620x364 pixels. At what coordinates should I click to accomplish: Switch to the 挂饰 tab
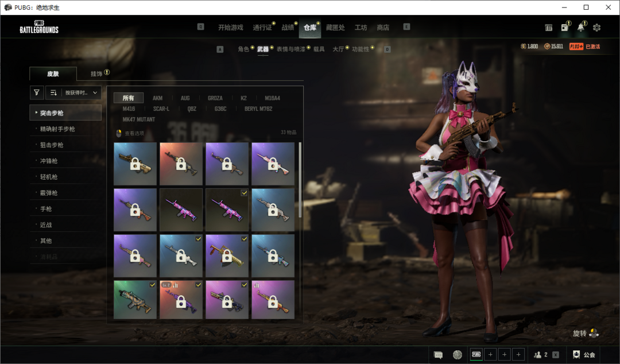tap(96, 73)
